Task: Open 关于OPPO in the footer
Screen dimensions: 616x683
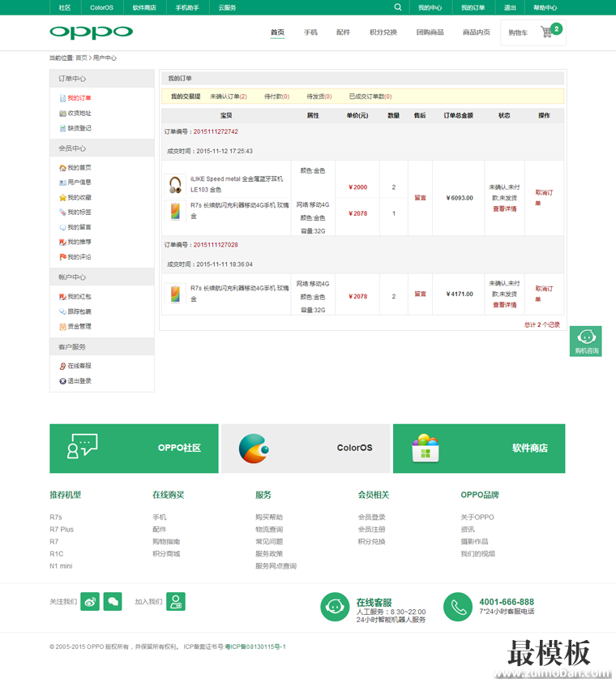Action: pos(477,518)
